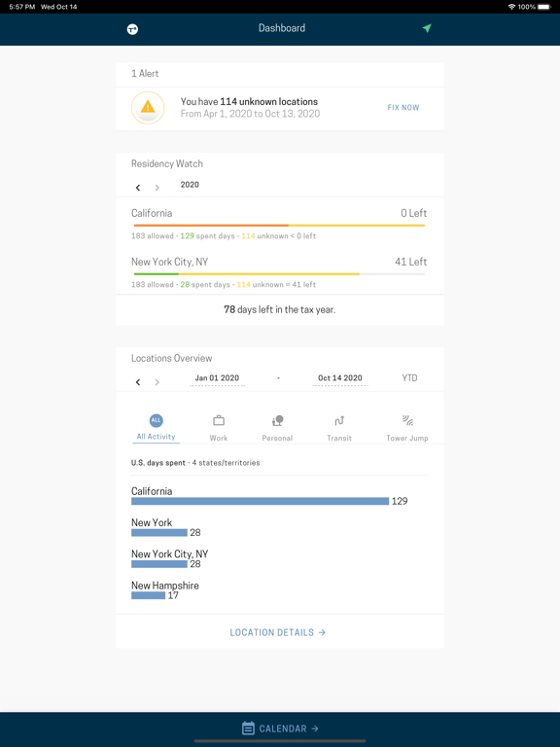
Task: Click 'U.S. days spent - 4 states/territories'
Action: point(195,463)
